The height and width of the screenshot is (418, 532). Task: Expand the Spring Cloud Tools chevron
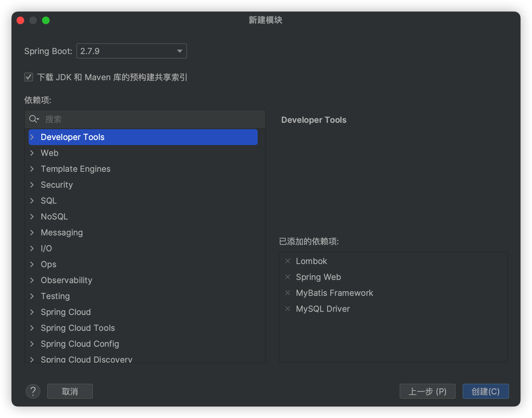[x=32, y=328]
